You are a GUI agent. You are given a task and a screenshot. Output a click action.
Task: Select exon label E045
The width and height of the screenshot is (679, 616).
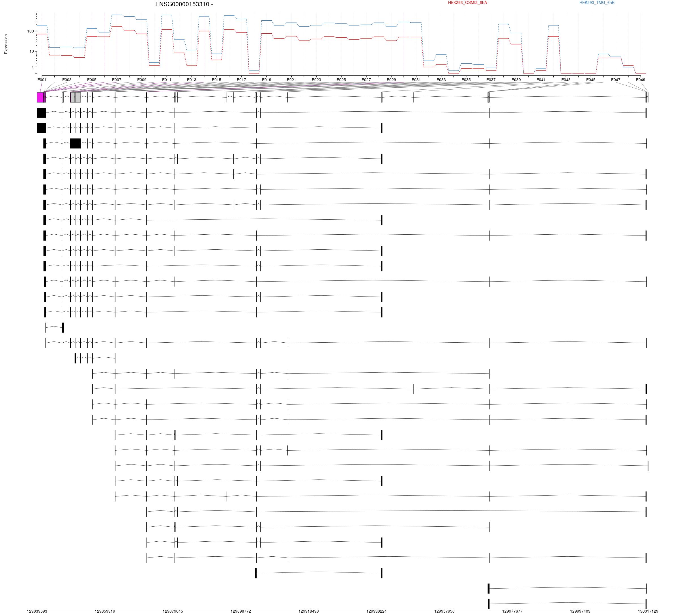click(x=591, y=80)
